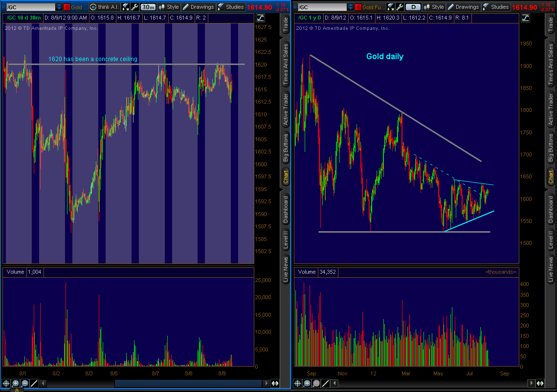Expand the /GC symbol dropdown on left chart
This screenshot has width=557, height=392.
point(59,7)
